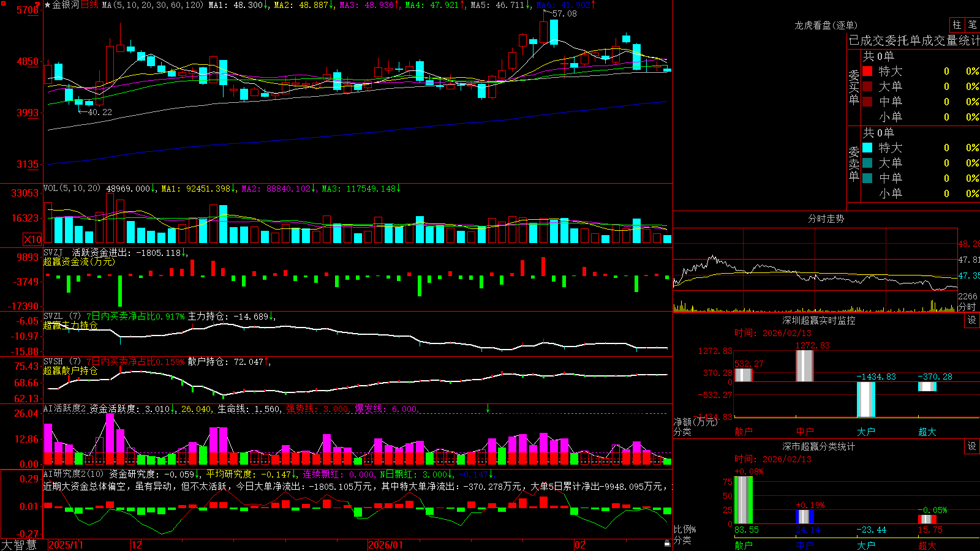Click the -1434.83 value above the 大户 bar
The width and height of the screenshot is (980, 551).
click(x=876, y=377)
